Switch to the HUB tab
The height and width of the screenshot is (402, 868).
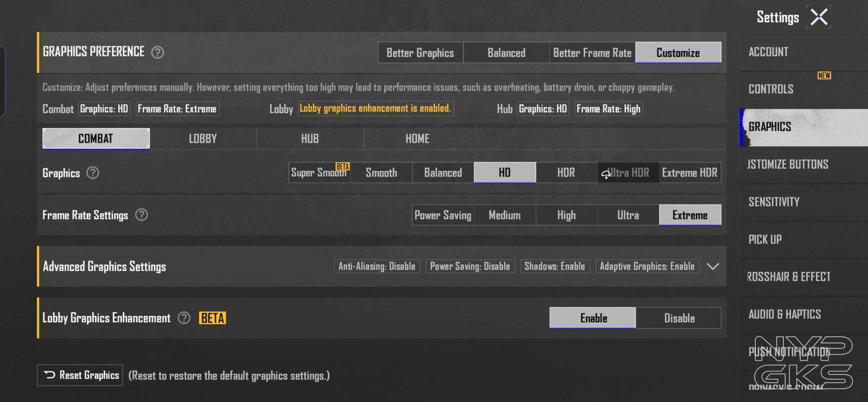310,139
